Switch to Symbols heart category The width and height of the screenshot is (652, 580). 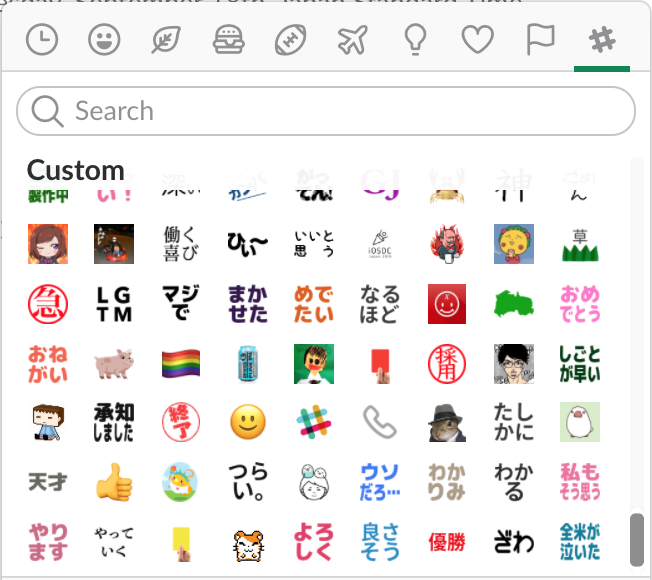(x=478, y=40)
